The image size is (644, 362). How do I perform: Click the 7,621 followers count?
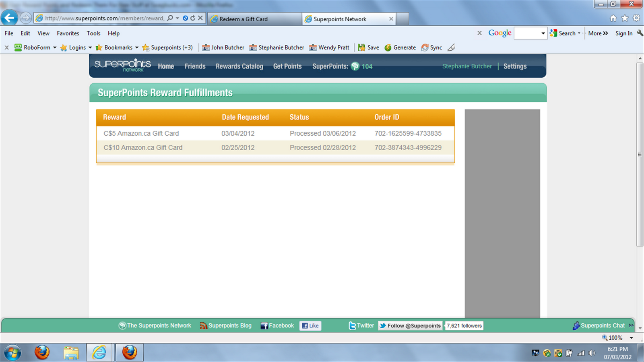464,326
